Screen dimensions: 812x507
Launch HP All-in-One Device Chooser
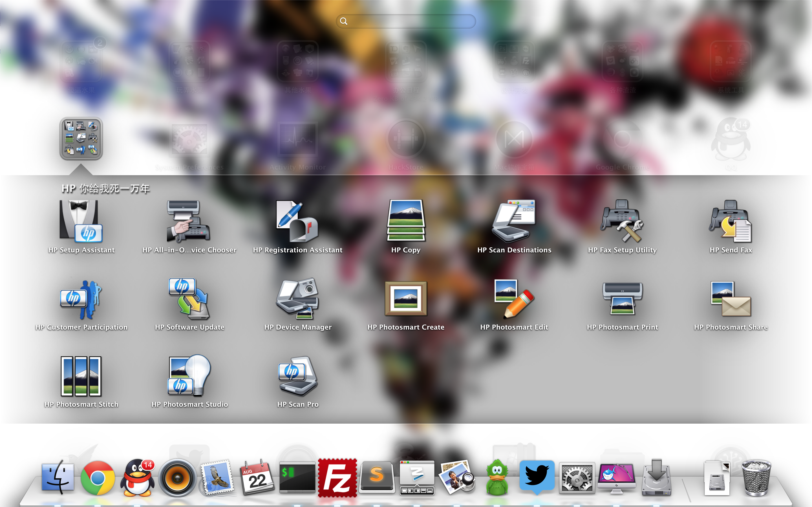(189, 222)
